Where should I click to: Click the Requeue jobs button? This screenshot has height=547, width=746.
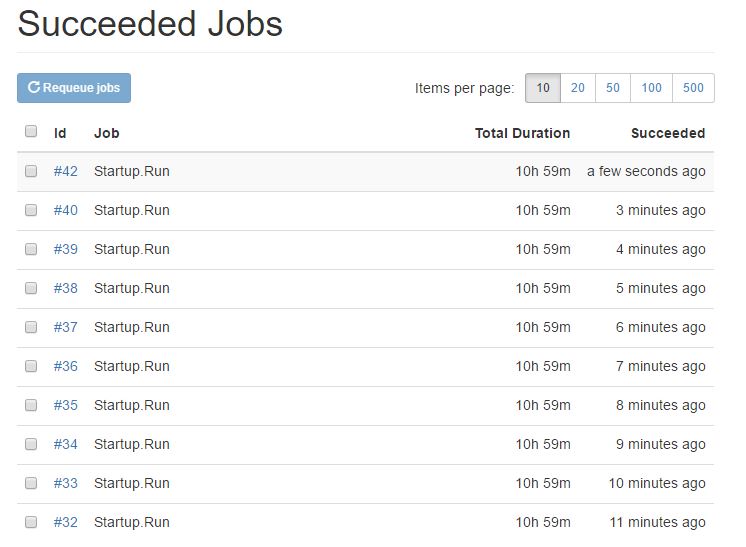click(x=74, y=88)
